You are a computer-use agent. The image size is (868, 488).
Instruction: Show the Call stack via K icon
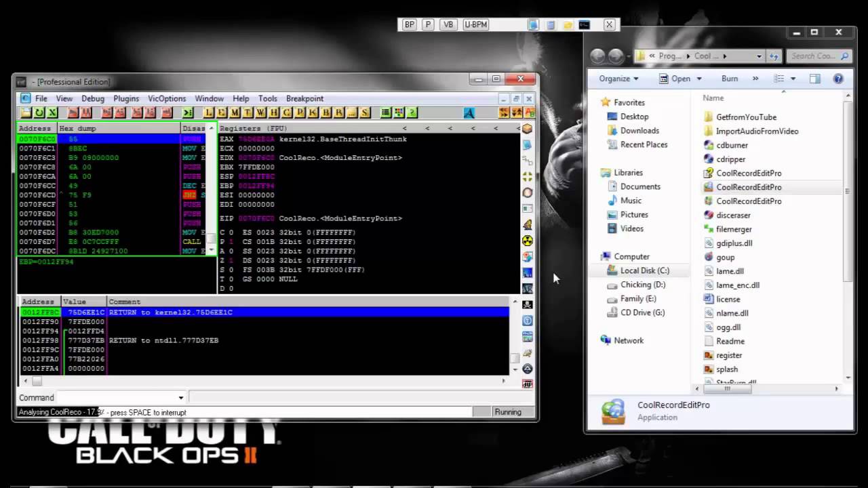313,113
